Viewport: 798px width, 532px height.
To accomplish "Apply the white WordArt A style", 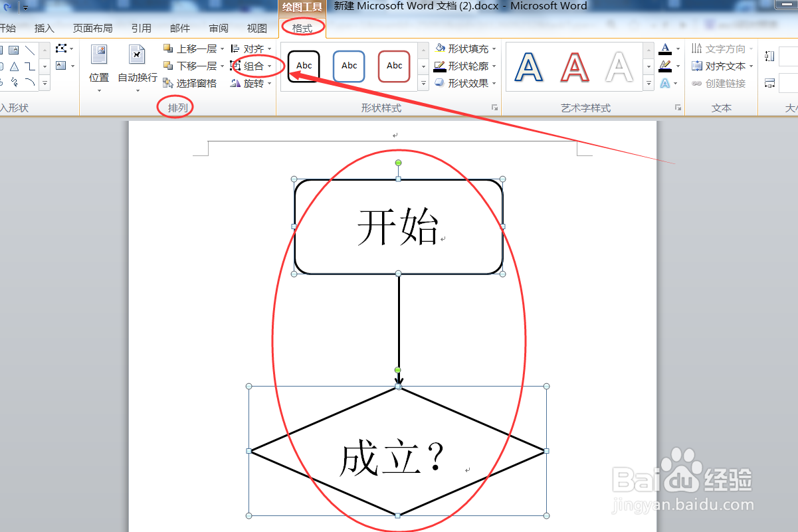I will [x=619, y=66].
